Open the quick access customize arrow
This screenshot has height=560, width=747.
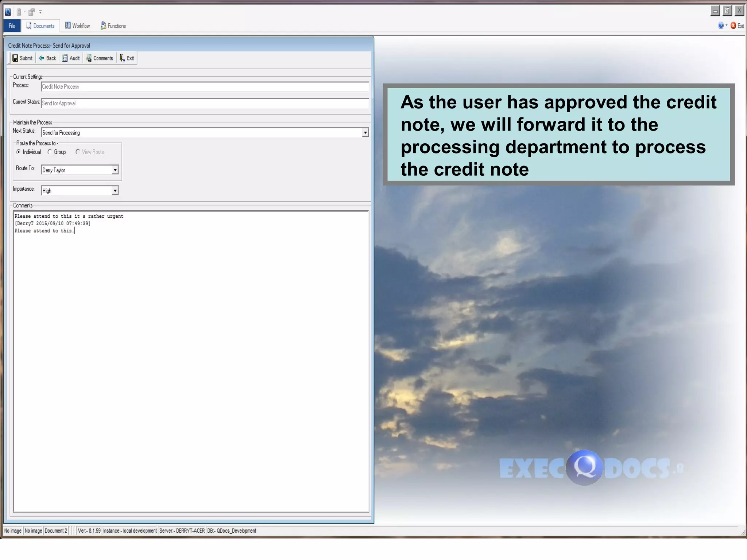(40, 12)
